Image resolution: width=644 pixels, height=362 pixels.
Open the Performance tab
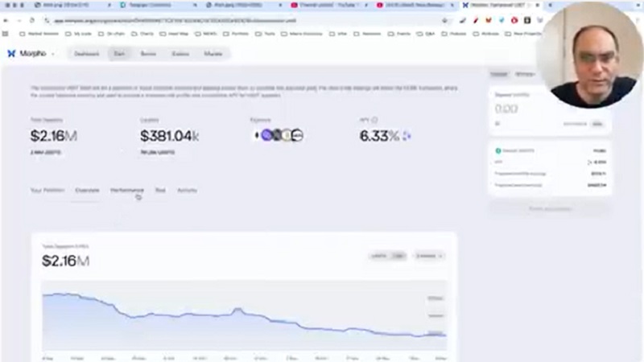(127, 190)
